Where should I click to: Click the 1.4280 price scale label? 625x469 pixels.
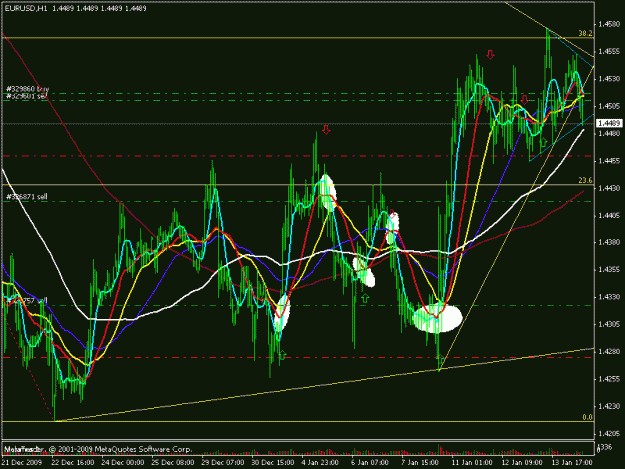609,351
